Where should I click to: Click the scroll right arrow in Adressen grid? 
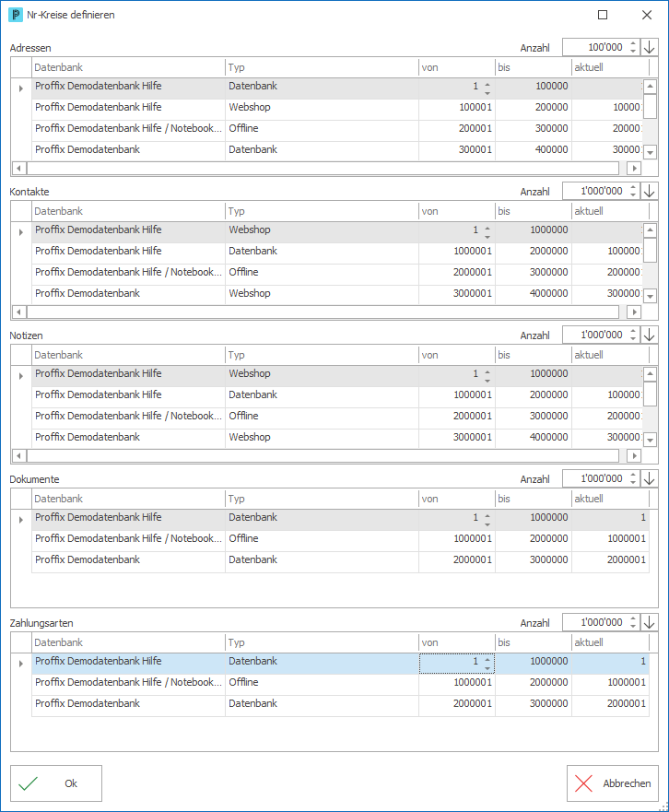[634, 169]
